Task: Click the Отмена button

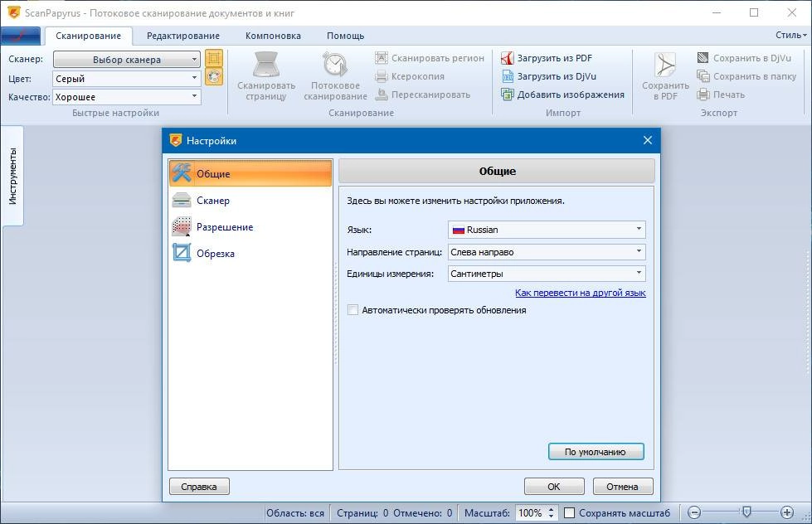Action: 622,486
